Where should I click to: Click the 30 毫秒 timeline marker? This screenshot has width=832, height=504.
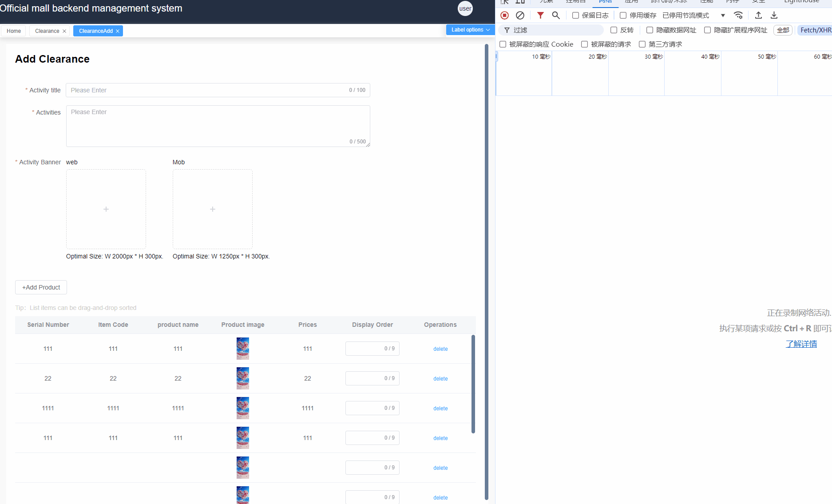pos(654,57)
